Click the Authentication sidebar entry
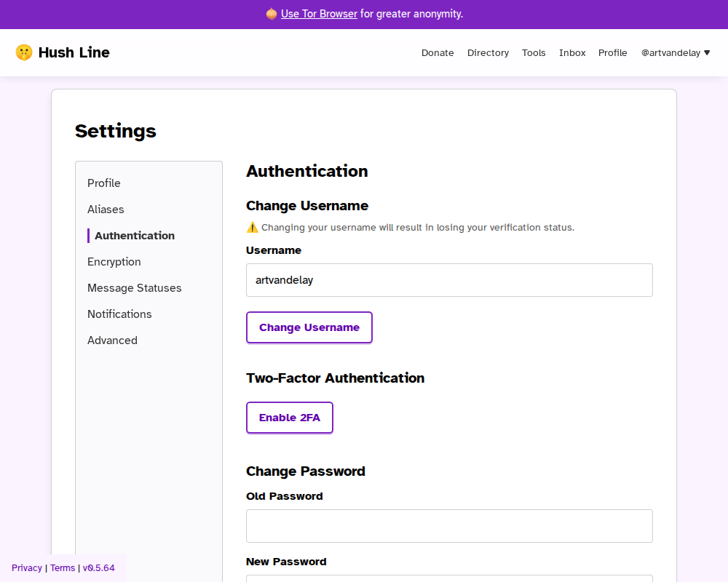 [134, 235]
